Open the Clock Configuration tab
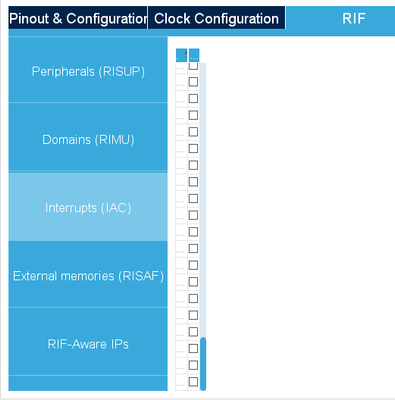This screenshot has width=395, height=400. click(216, 18)
